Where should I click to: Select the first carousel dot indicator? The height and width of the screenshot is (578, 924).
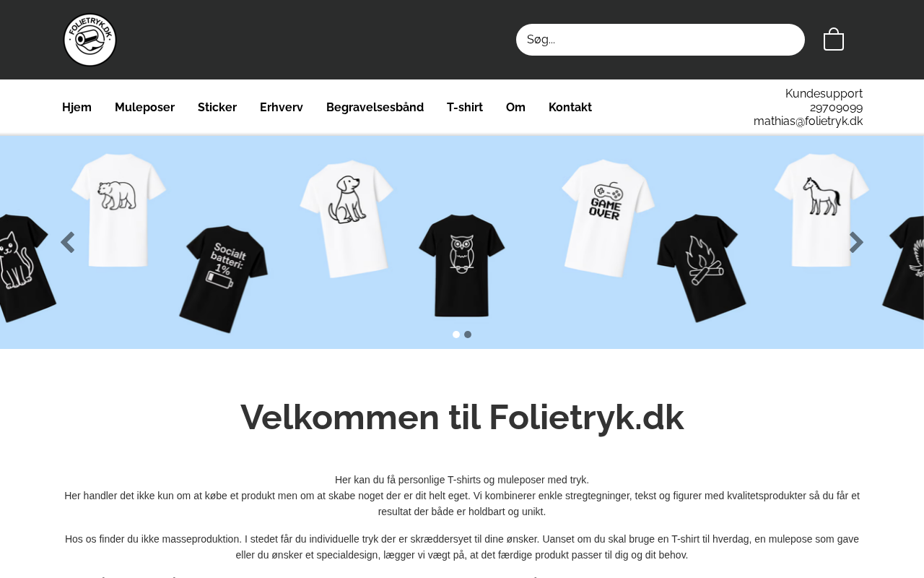(x=456, y=335)
